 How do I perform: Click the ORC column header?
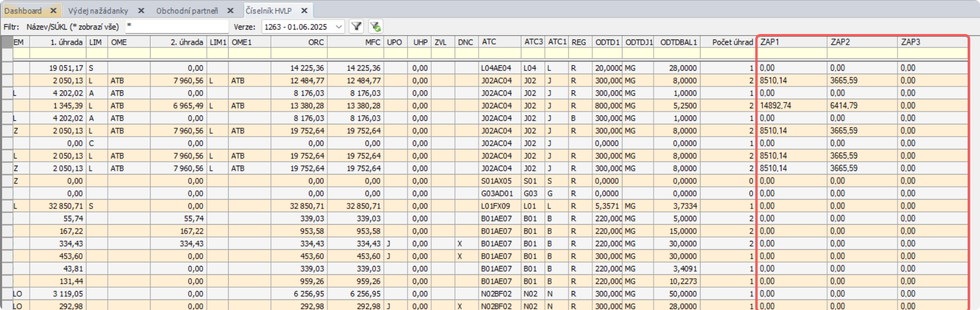[299, 42]
